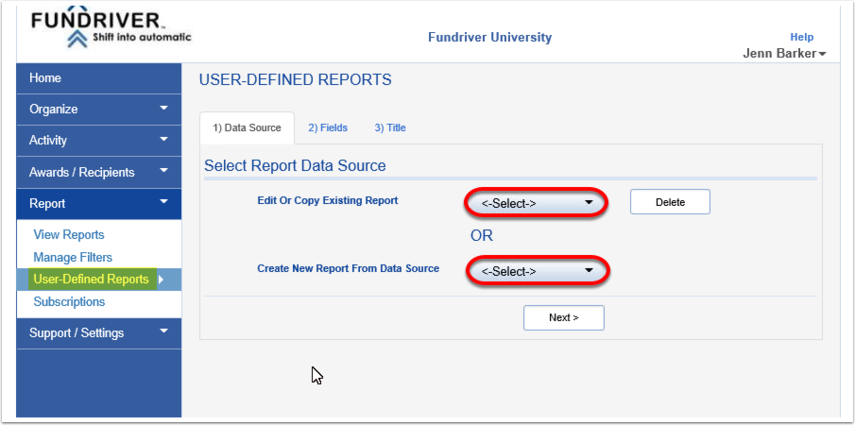Collapse the Report menu arrow
This screenshot has height=425, width=855.
(164, 202)
